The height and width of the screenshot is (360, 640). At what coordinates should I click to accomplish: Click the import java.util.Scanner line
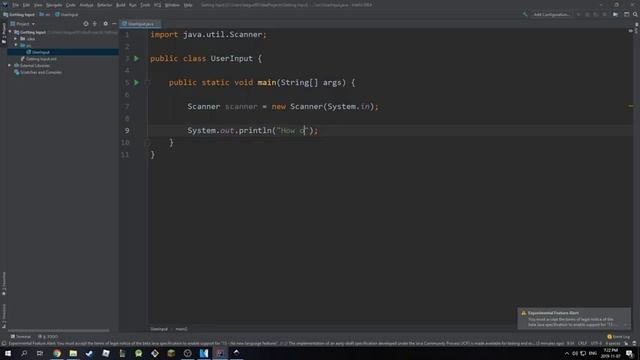[x=208, y=35]
